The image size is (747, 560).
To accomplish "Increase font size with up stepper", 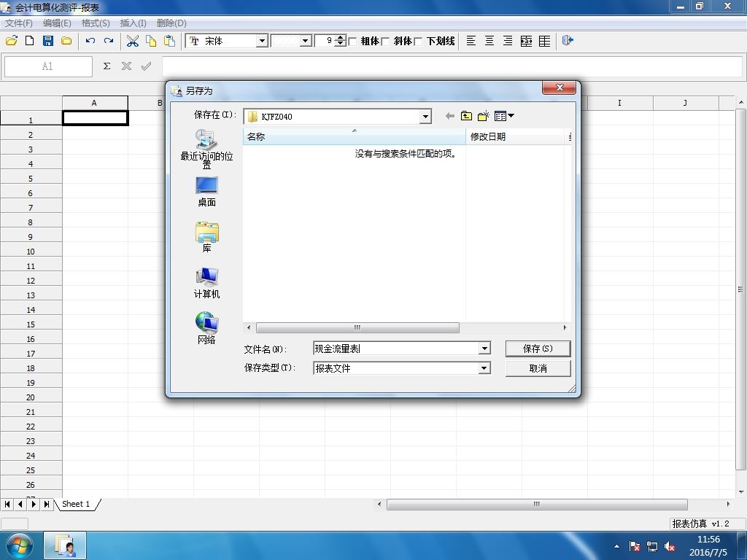I will [340, 38].
